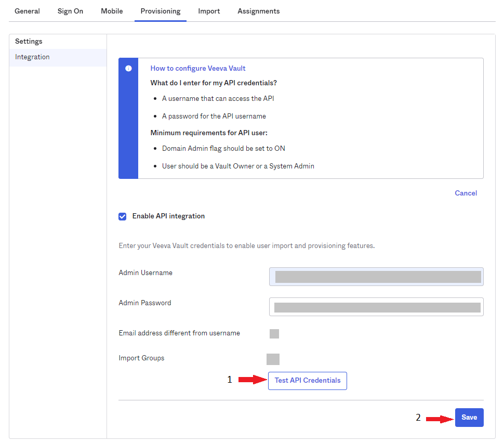Screen dimensions: 504x442
Task: Switch to the General tab
Action: click(27, 11)
